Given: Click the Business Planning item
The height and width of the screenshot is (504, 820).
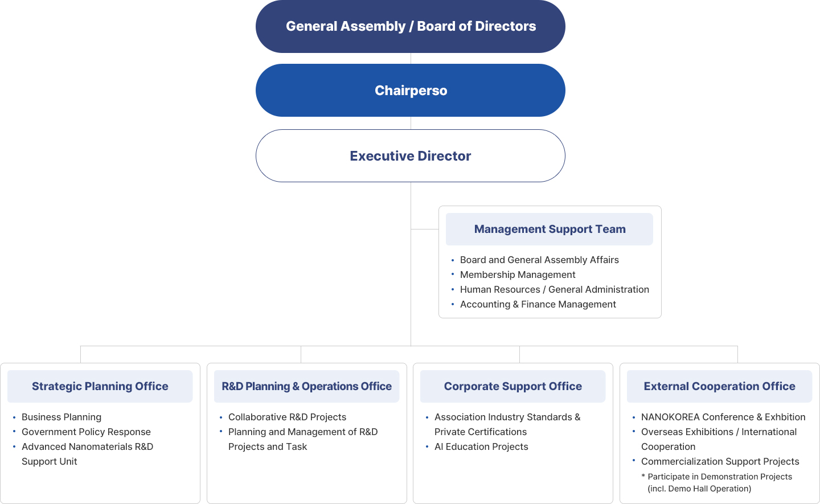Looking at the screenshot, I should [61, 417].
